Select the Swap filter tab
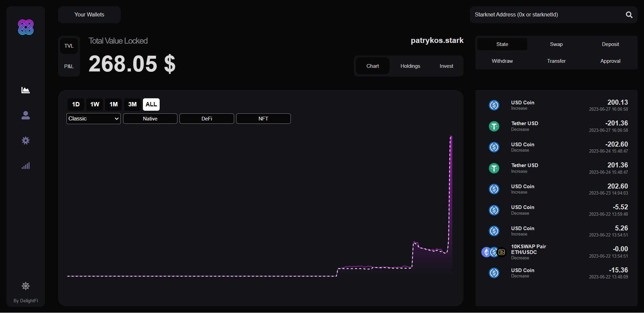 coord(556,44)
